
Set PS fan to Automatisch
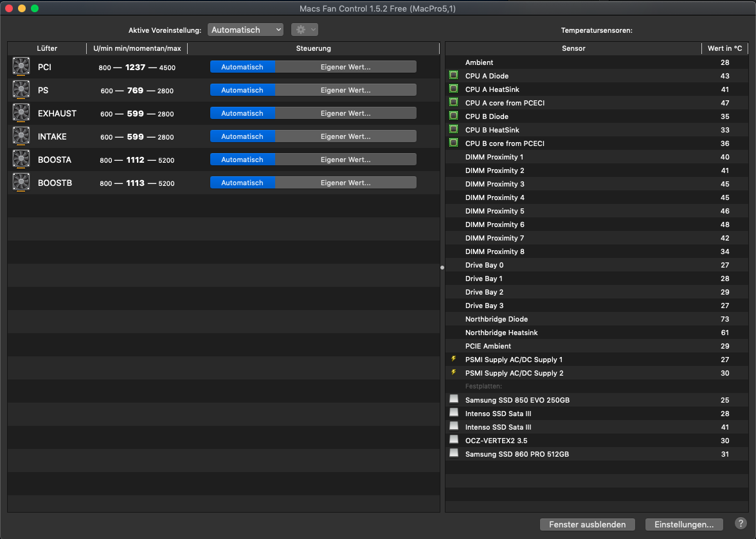click(x=242, y=90)
